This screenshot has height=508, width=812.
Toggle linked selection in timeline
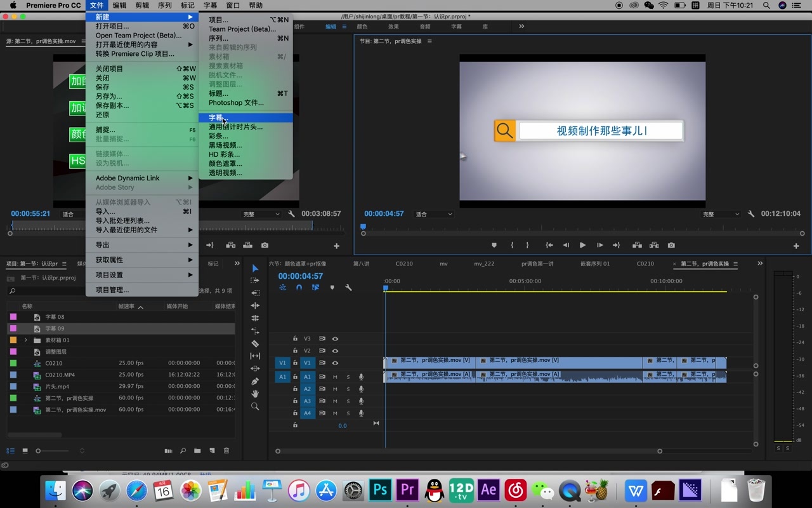click(x=315, y=288)
